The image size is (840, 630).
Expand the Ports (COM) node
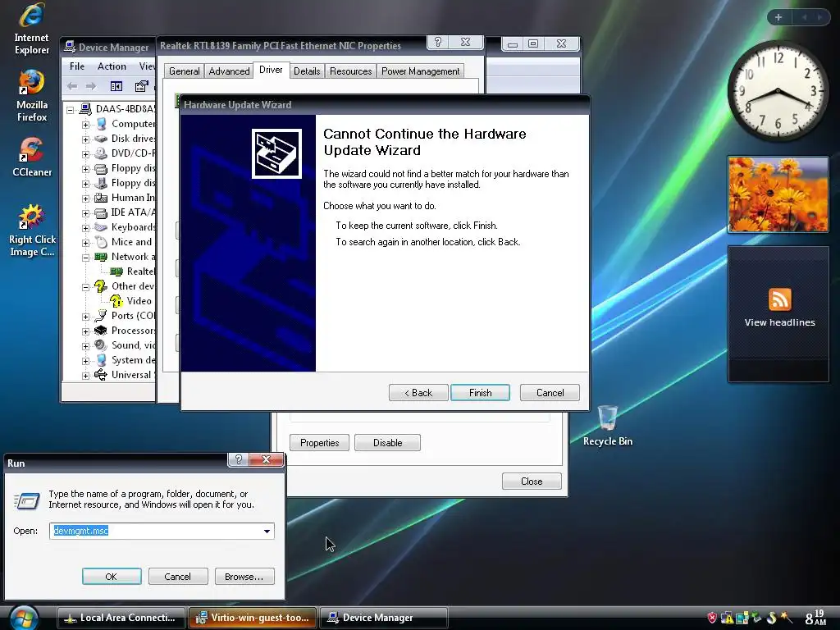85,317
